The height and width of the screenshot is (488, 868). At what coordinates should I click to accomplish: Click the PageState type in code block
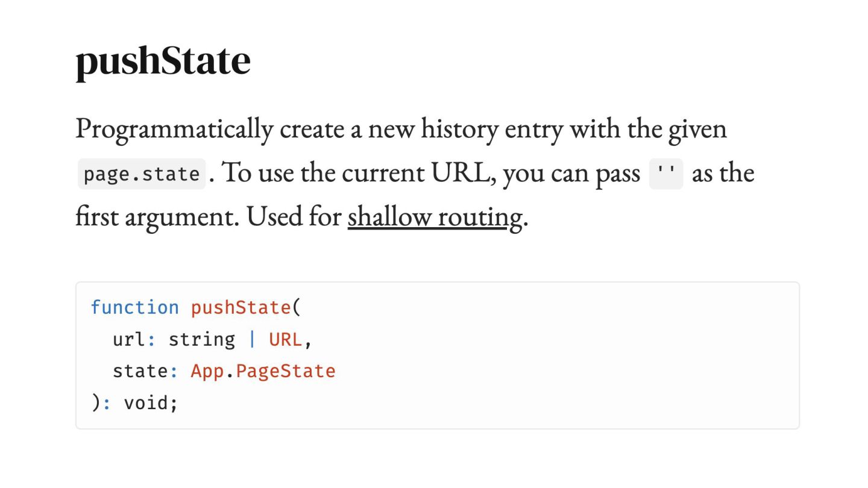[286, 371]
